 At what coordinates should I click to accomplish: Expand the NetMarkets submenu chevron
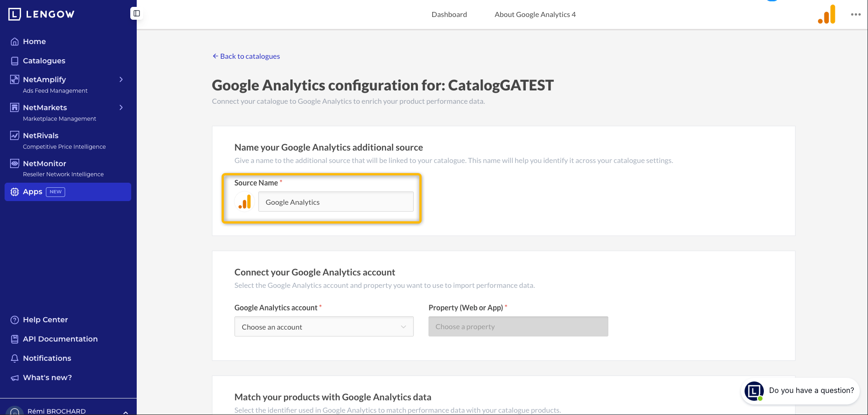[121, 107]
